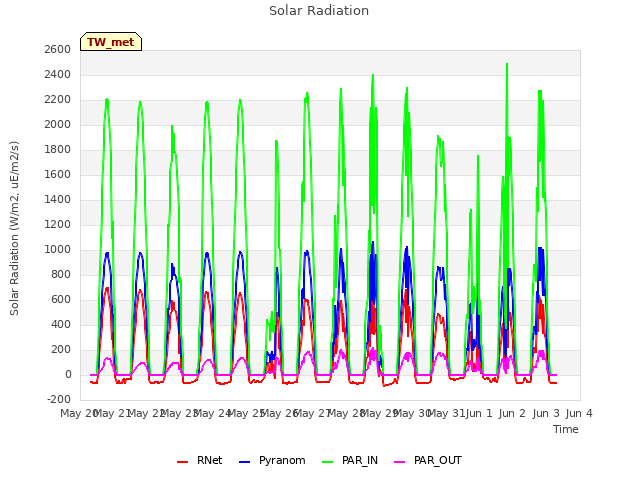Click the green PAR_IN legend swatch
The height and width of the screenshot is (480, 640).
(327, 462)
